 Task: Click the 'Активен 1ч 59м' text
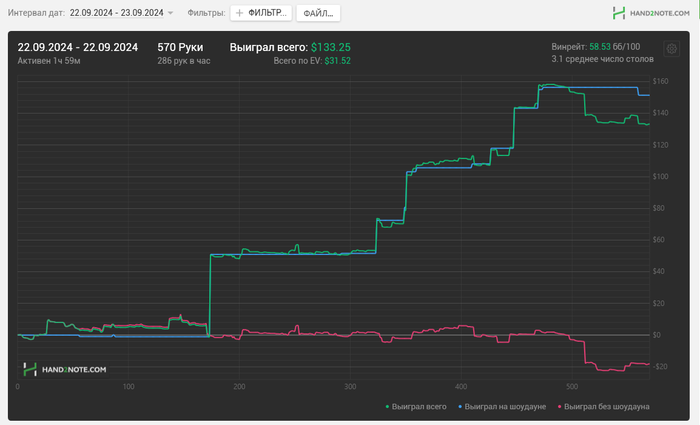(x=49, y=61)
